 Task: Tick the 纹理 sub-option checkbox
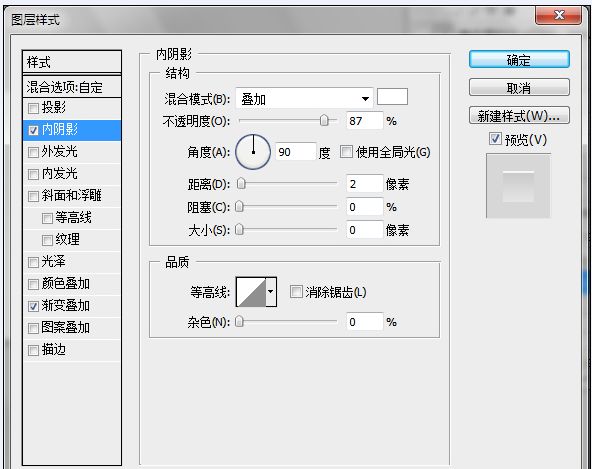[x=47, y=240]
